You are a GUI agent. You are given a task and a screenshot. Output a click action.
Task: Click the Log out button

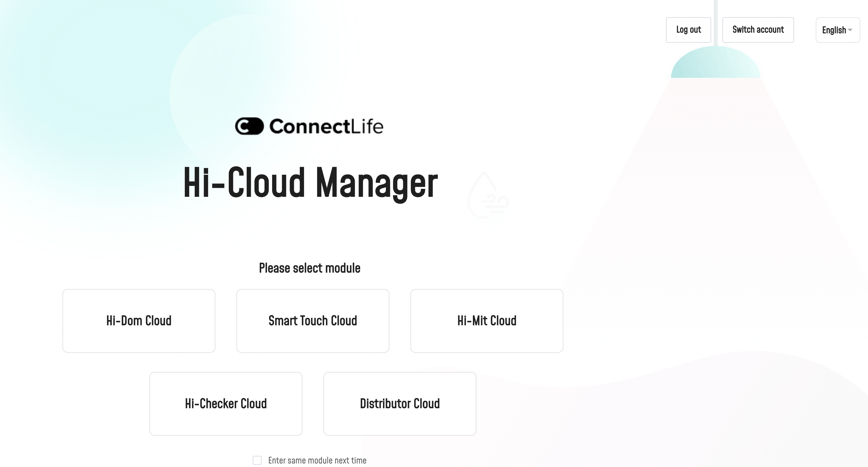(x=688, y=30)
